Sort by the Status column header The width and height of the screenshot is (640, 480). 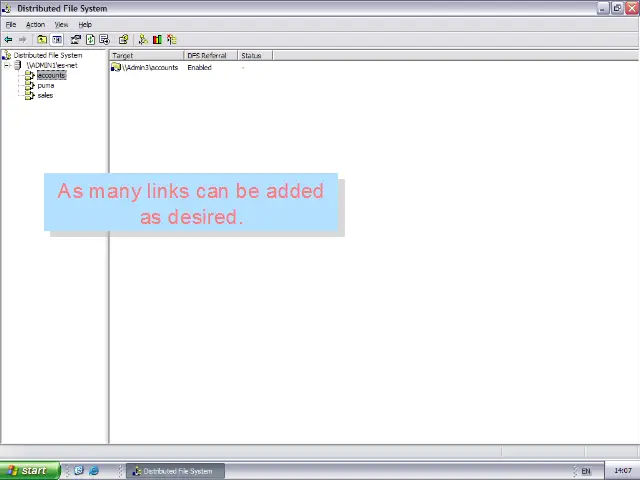255,56
